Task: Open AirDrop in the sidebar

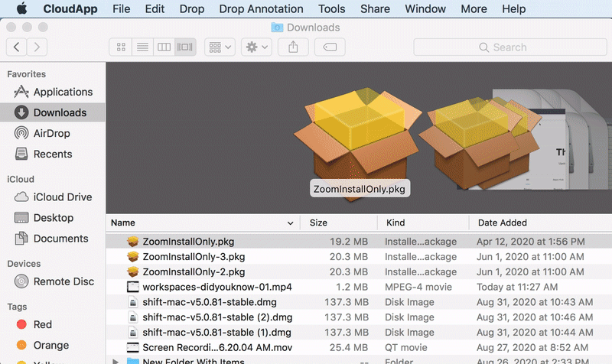Action: point(53,133)
